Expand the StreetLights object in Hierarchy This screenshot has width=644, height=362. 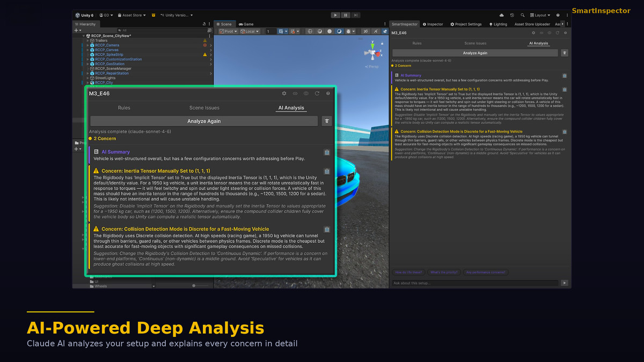[x=87, y=78]
